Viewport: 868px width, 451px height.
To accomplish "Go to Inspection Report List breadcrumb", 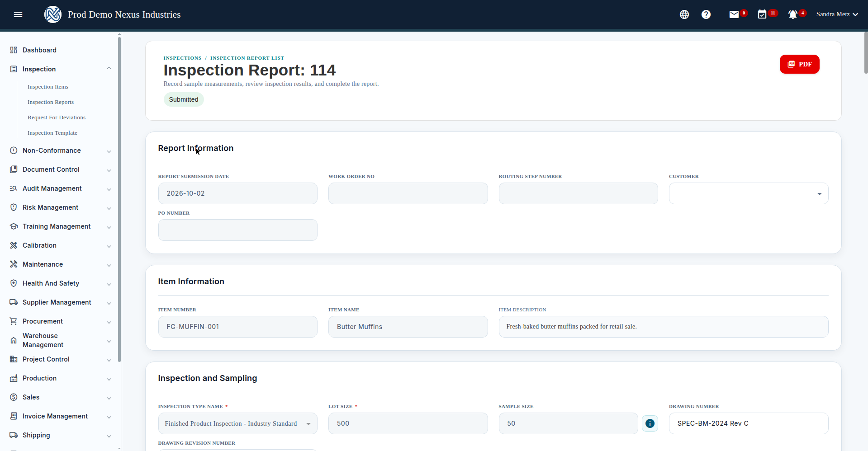I will pyautogui.click(x=247, y=58).
